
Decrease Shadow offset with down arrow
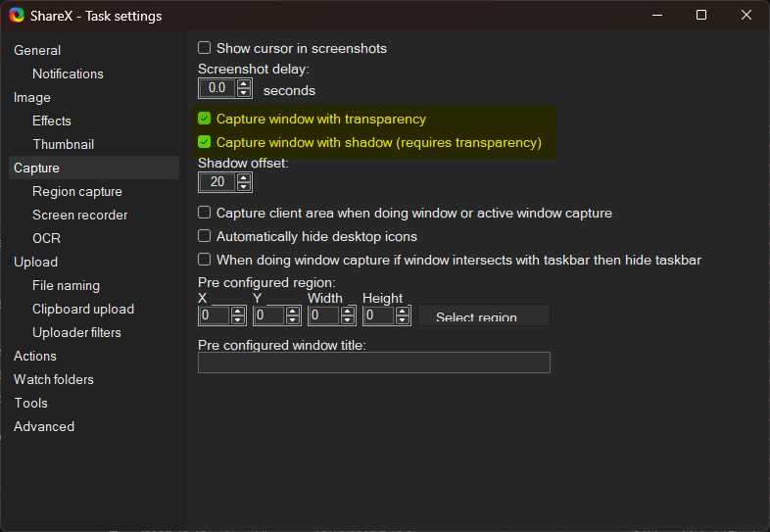coord(244,186)
